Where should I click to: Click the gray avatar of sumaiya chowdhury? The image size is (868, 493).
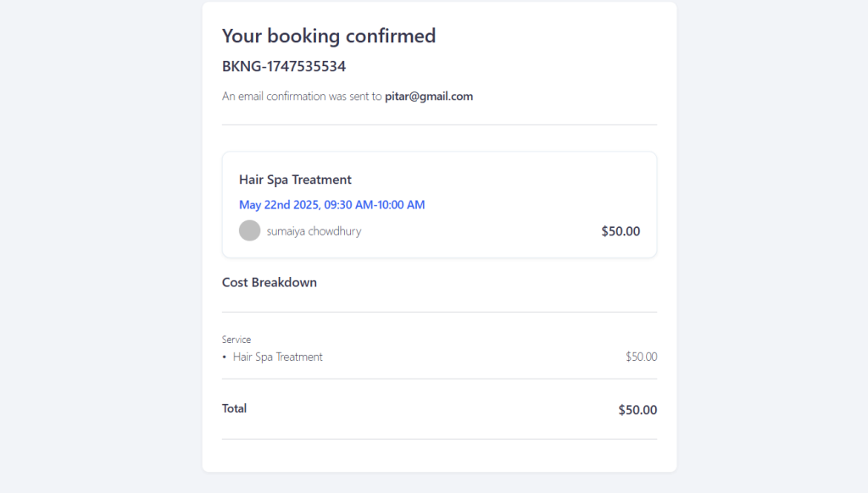click(250, 230)
